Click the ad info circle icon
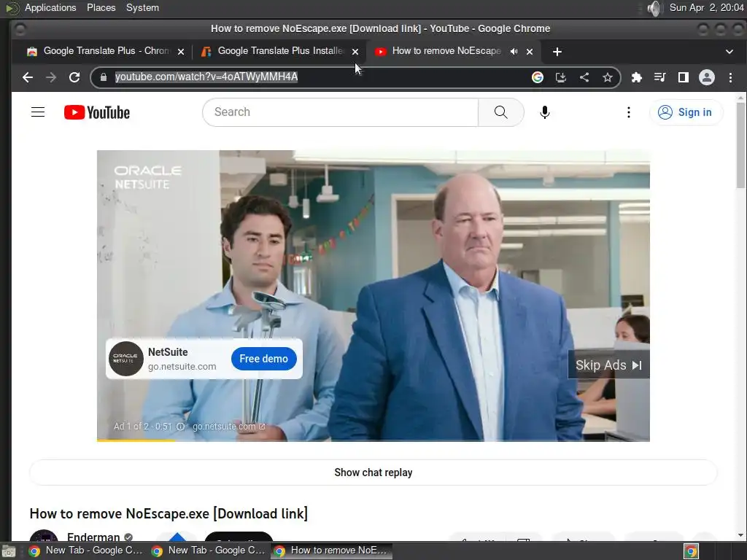Viewport: 747px width, 560px height. click(x=181, y=427)
